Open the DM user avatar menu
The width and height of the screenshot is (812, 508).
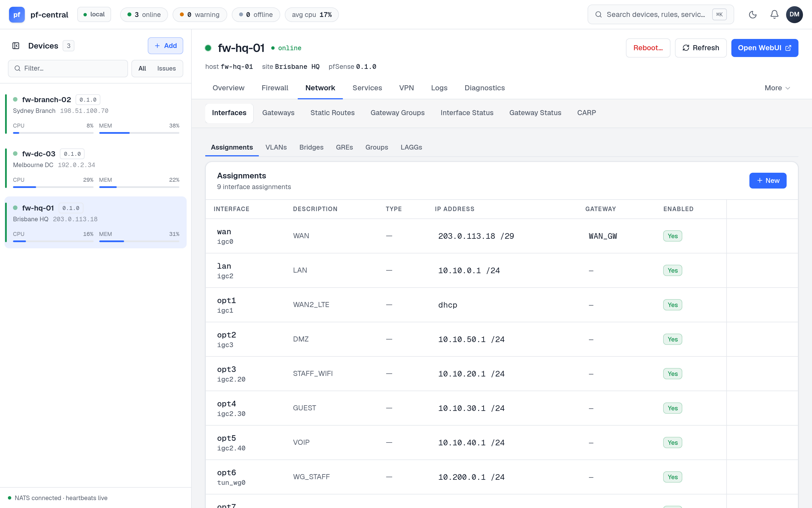click(x=794, y=14)
